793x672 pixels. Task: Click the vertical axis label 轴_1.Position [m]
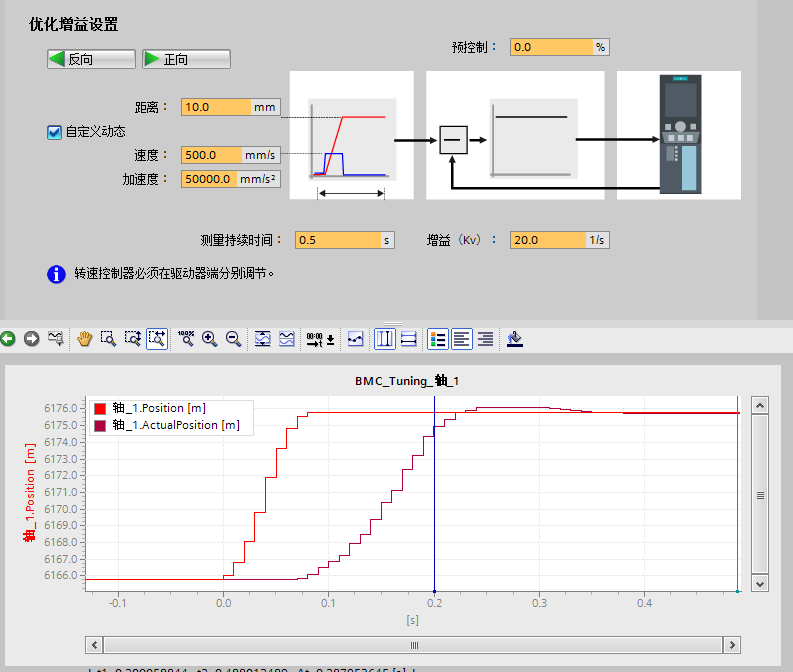(30, 492)
